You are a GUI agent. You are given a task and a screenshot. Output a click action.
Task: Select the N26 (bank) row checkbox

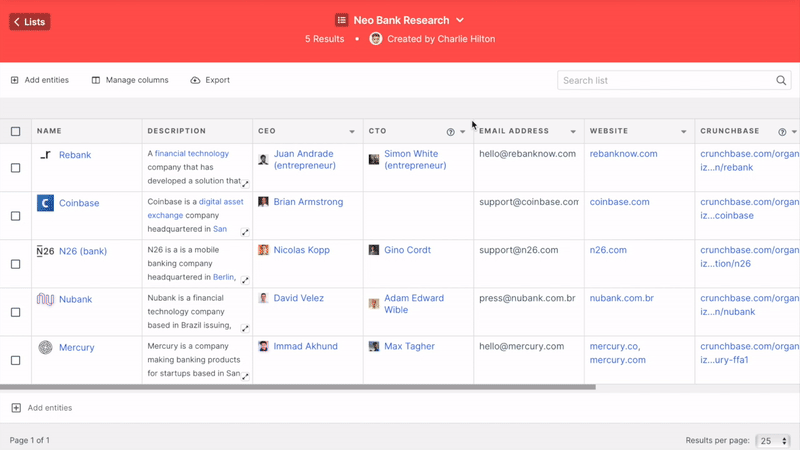click(16, 264)
